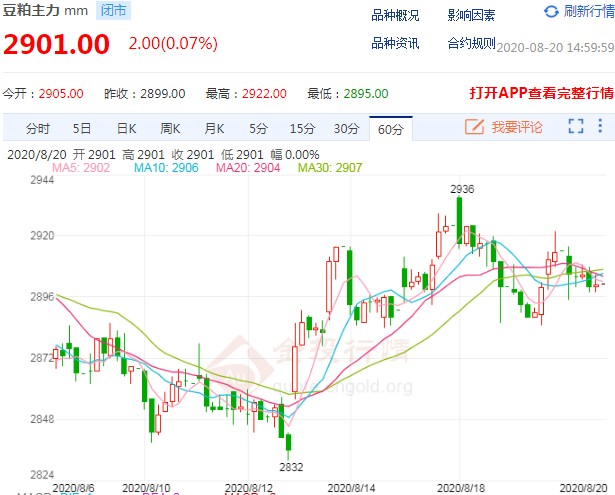Click the 2944 price axis label
The width and height of the screenshot is (615, 495).
coord(42,180)
